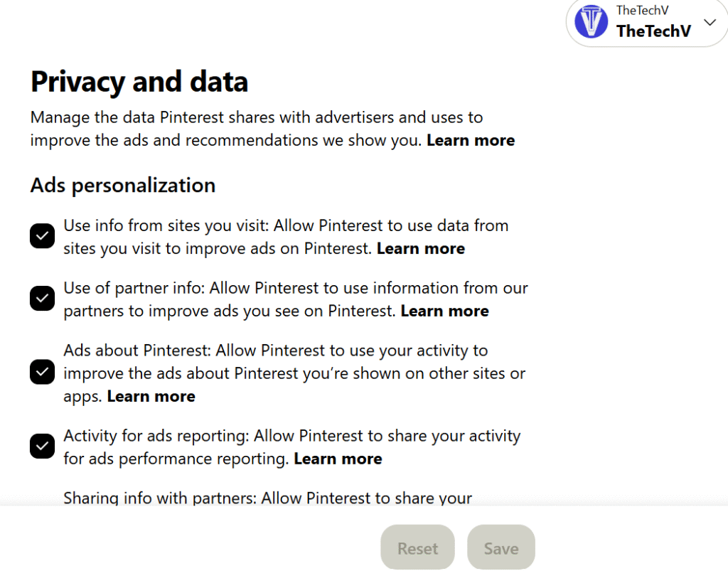
Task: Follow Learn more link for partner info
Action: coord(445,311)
